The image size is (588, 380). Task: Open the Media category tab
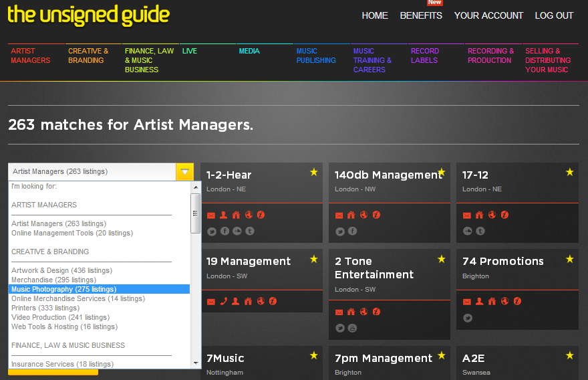click(x=249, y=51)
